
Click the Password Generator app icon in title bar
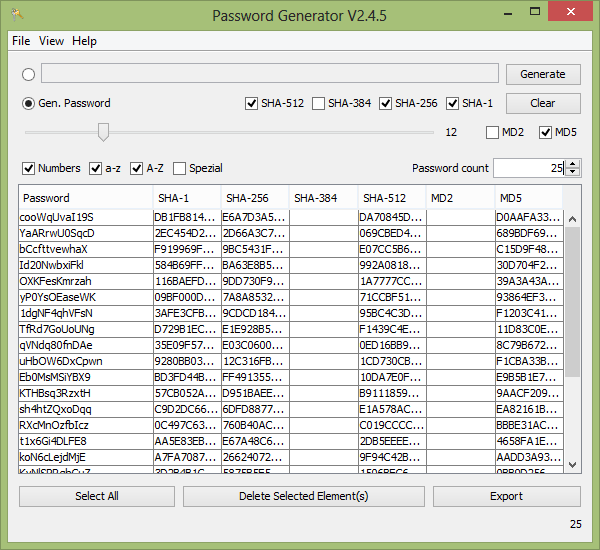[x=17, y=15]
